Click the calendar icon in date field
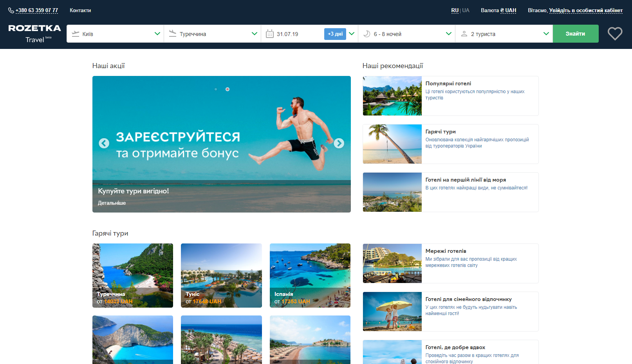This screenshot has height=364, width=632. coord(269,34)
